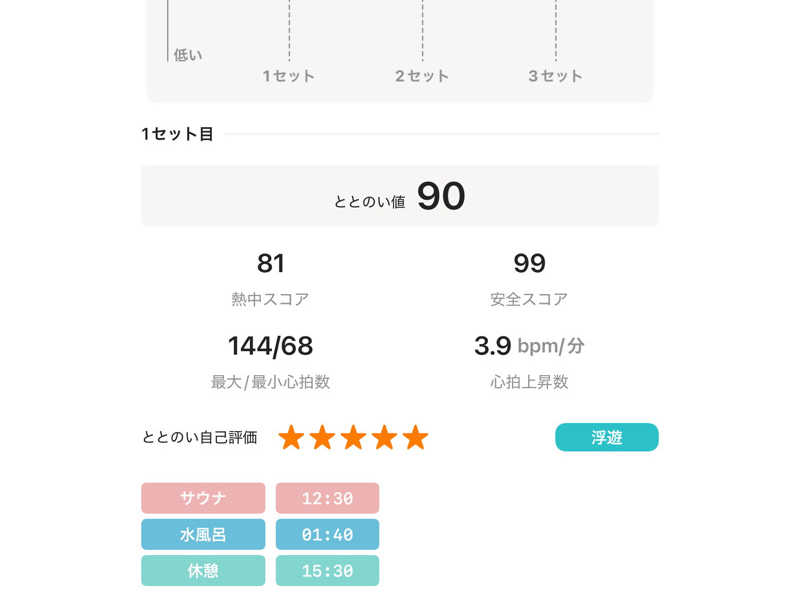Click the first orange rating star

pos(291,438)
